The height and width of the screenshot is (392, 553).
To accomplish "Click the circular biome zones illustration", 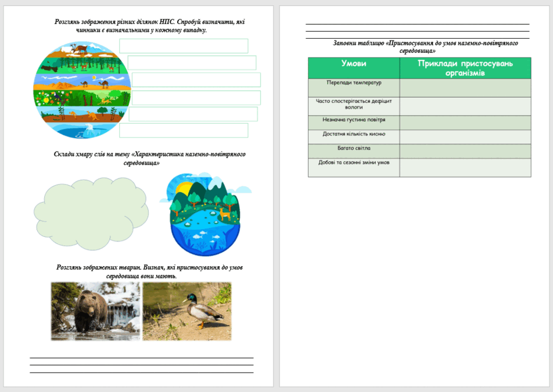I will click(82, 90).
